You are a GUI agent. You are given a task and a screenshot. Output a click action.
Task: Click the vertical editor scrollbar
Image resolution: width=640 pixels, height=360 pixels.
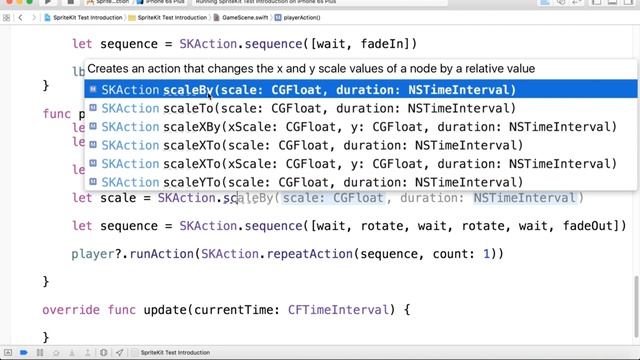(636, 306)
